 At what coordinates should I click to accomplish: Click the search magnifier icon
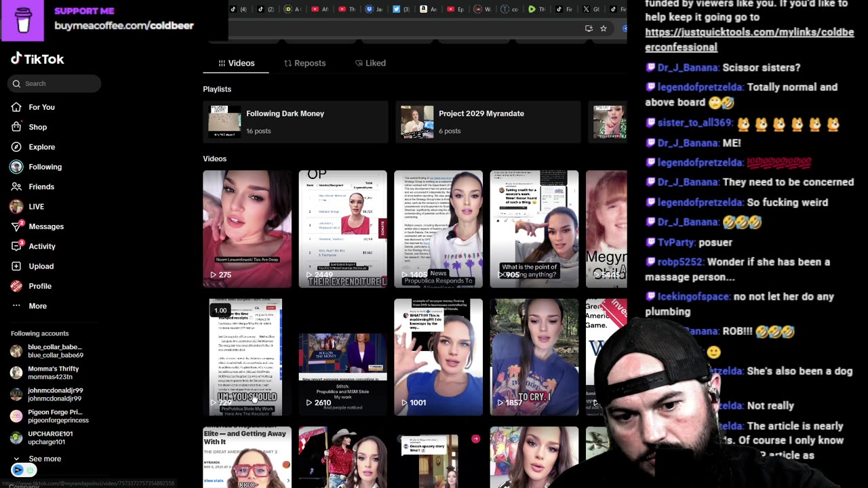[x=16, y=83]
